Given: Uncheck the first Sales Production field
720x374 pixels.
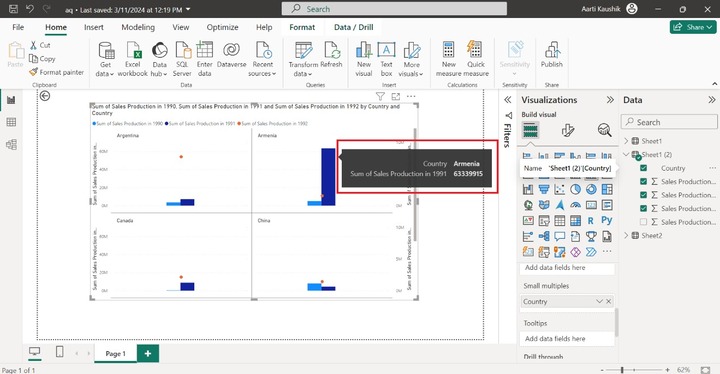Looking at the screenshot, I should [643, 181].
